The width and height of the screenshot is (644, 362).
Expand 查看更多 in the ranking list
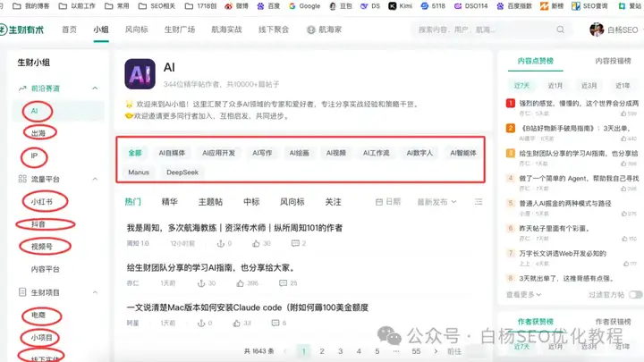[x=523, y=294]
